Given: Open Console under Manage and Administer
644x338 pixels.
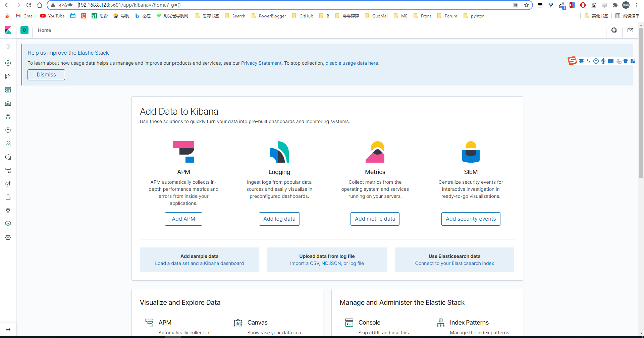Looking at the screenshot, I should (369, 323).
